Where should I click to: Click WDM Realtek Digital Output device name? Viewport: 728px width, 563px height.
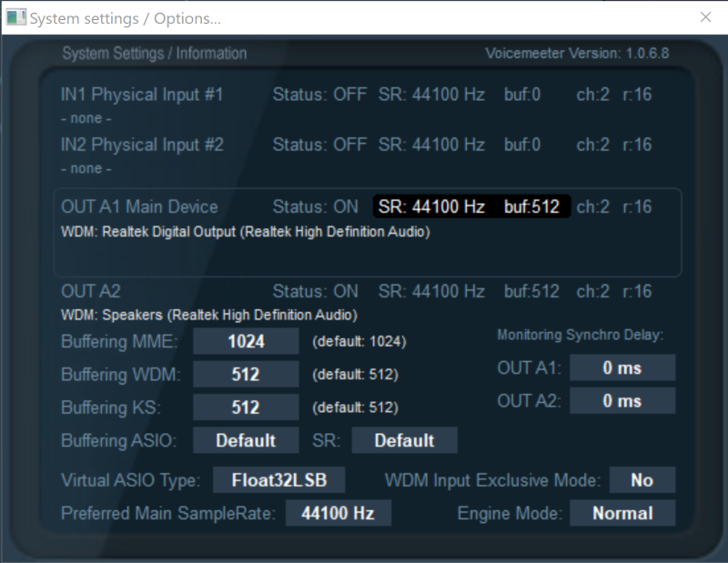point(245,232)
